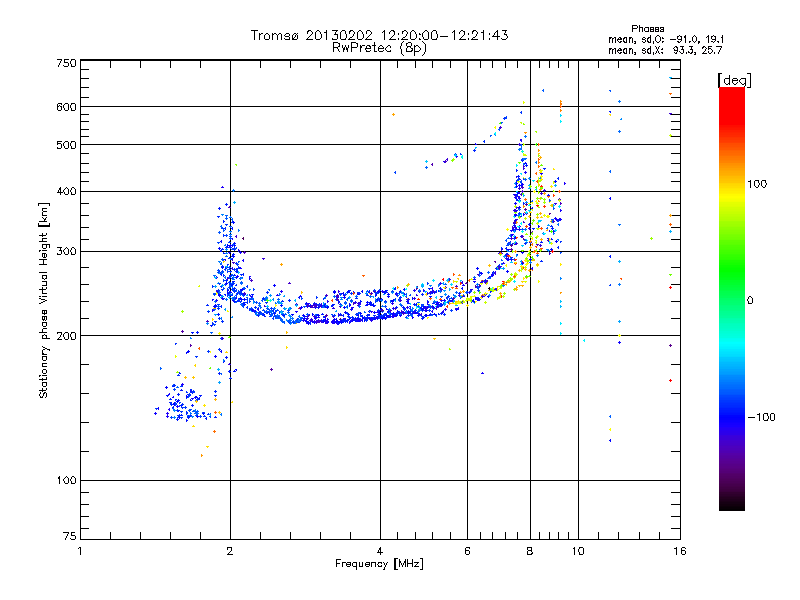This screenshot has width=800, height=600.
Task: Click the x-axis tick label '8'
Action: pos(530,551)
